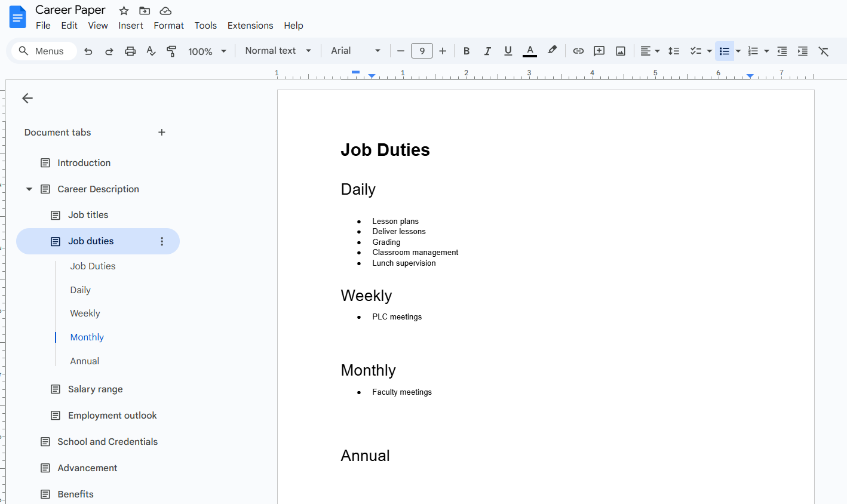Star the Career Paper document

pos(124,11)
